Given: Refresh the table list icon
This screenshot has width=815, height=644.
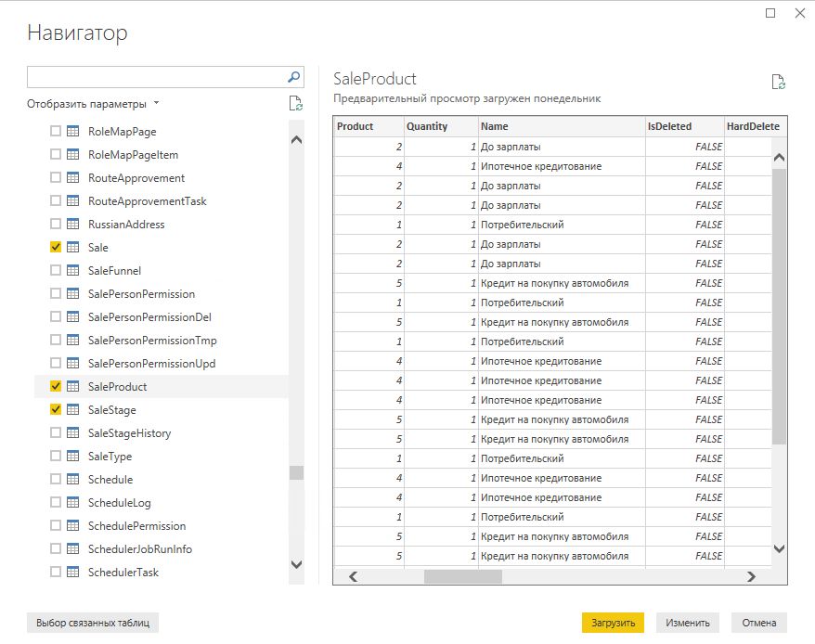Looking at the screenshot, I should point(296,103).
